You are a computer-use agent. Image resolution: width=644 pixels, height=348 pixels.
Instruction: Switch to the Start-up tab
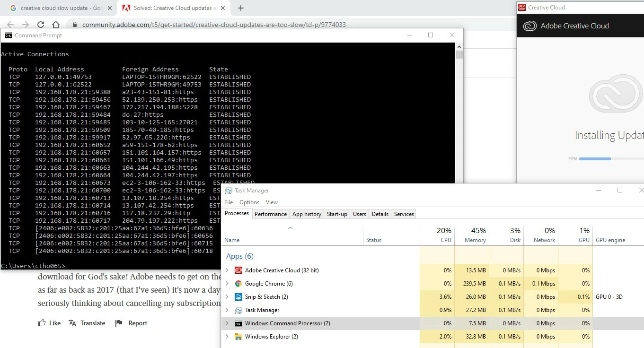click(337, 214)
